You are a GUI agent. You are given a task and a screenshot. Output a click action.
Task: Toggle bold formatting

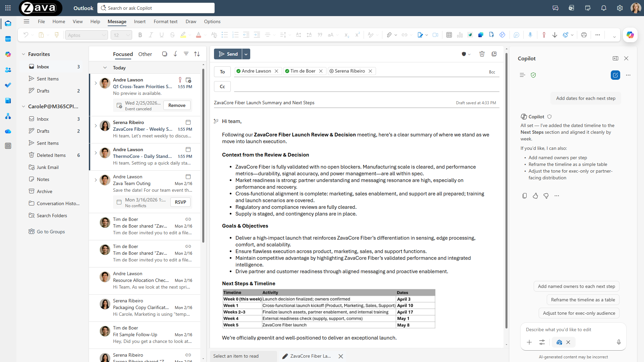(140, 35)
